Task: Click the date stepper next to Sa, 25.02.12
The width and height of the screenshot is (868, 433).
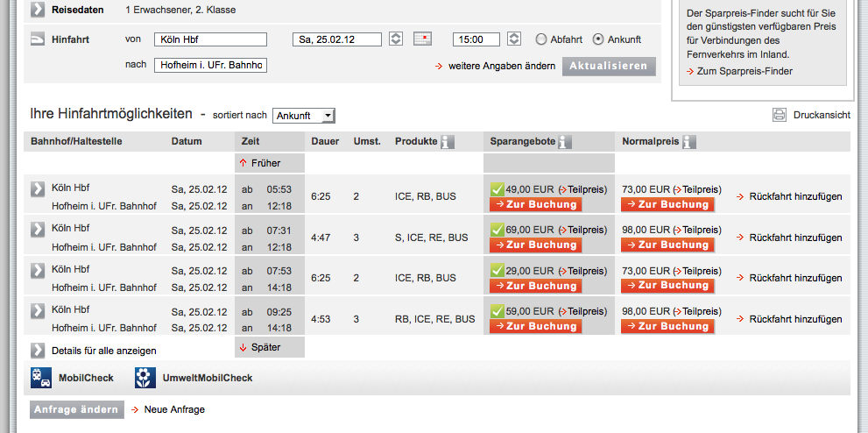Action: pos(396,39)
